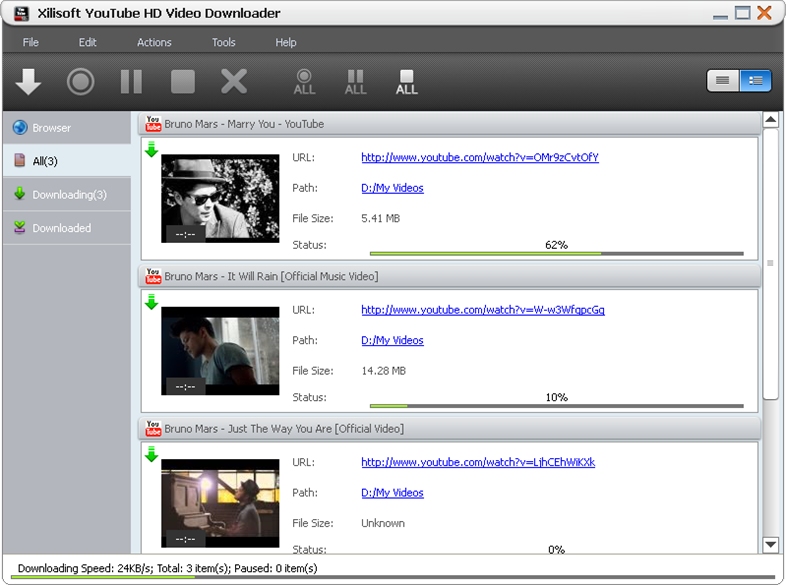This screenshot has width=786, height=585.
Task: Click the overall progress bar in status bar
Action: click(x=392, y=577)
